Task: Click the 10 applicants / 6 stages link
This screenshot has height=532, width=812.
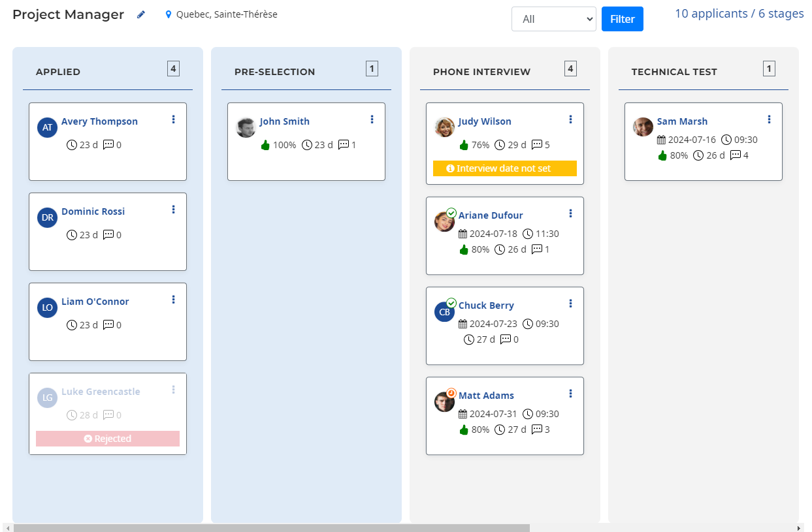Action: click(739, 14)
